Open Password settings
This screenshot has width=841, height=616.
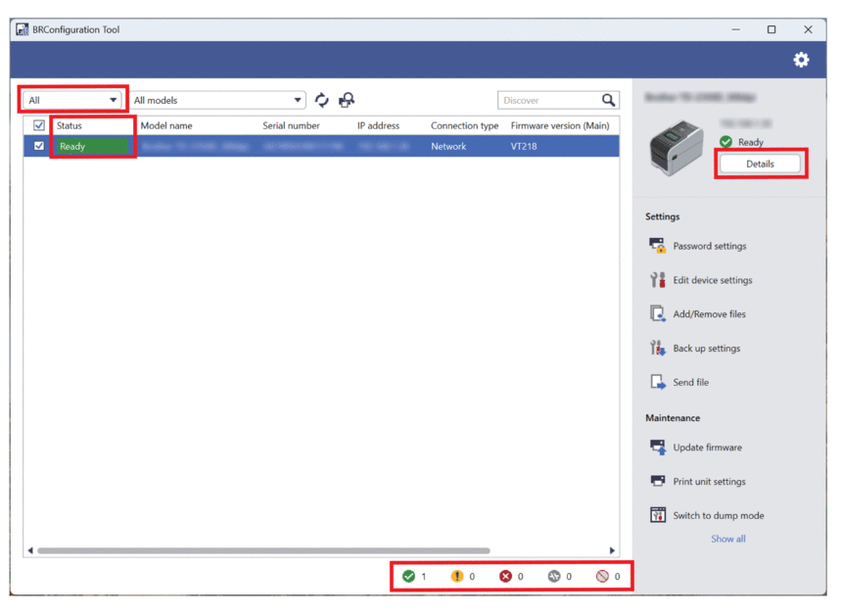[x=709, y=246]
